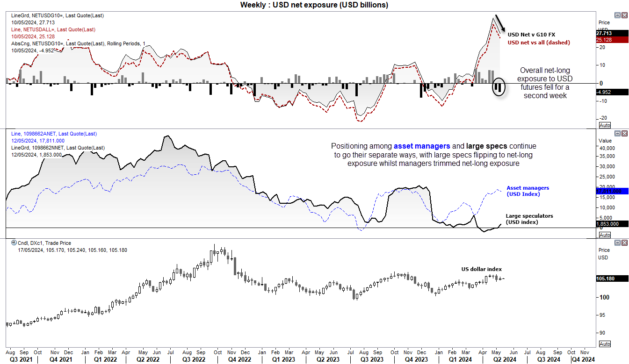Click the Value axis header in middle panel
Image resolution: width=629 pixels, height=364 pixels.
(605, 140)
